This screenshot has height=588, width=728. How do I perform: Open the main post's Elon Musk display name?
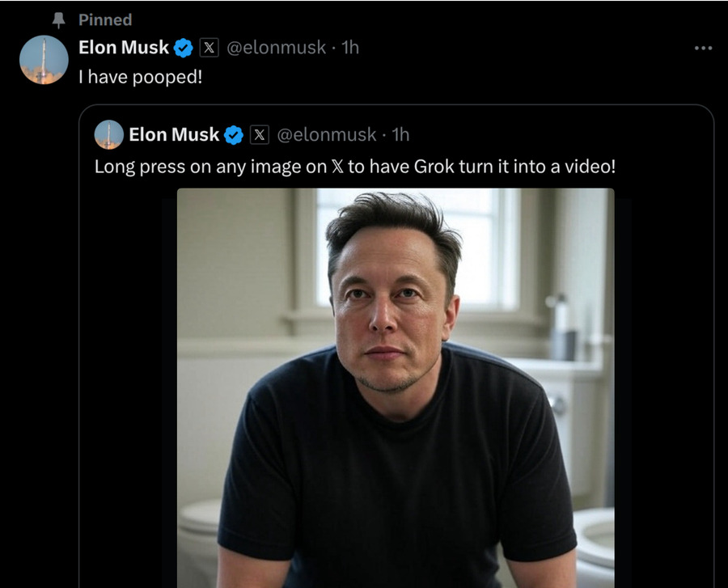coord(124,48)
